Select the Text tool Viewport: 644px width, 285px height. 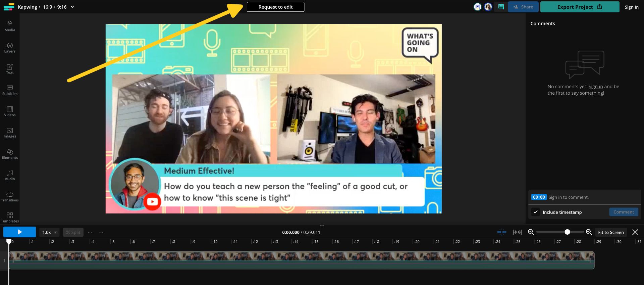pyautogui.click(x=10, y=69)
